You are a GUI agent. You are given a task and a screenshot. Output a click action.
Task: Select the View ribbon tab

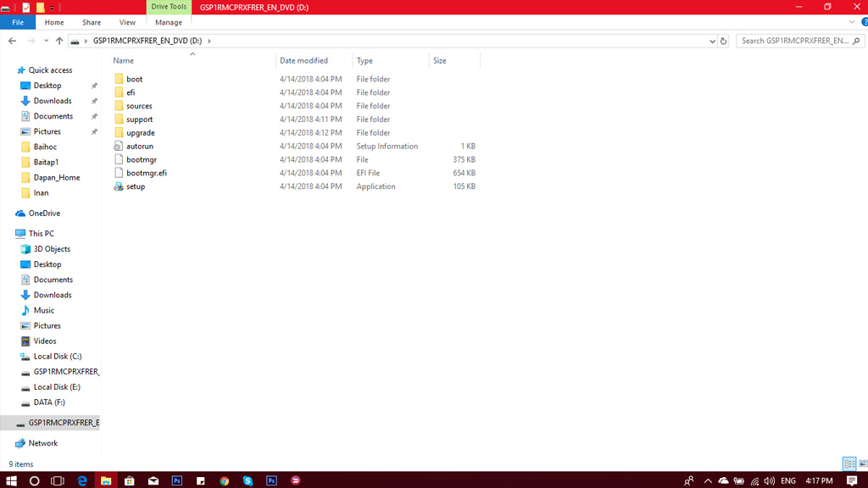[127, 23]
